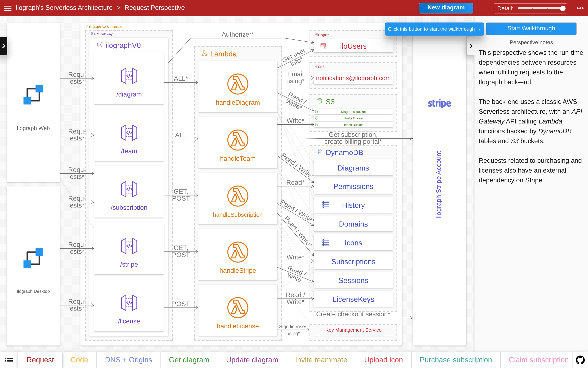Click the iloUsers Cognito icon
Viewport: 588px width, 368px height.
pos(323,46)
